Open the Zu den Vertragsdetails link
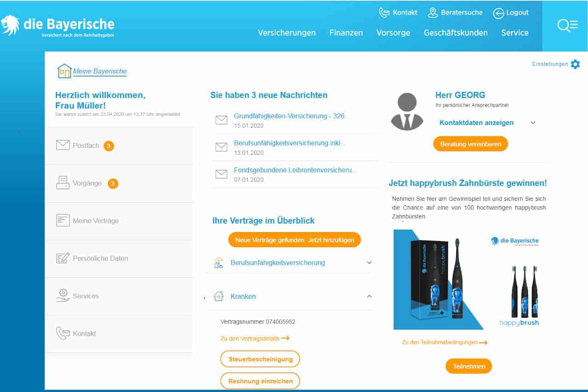The height and width of the screenshot is (392, 588). 249,339
